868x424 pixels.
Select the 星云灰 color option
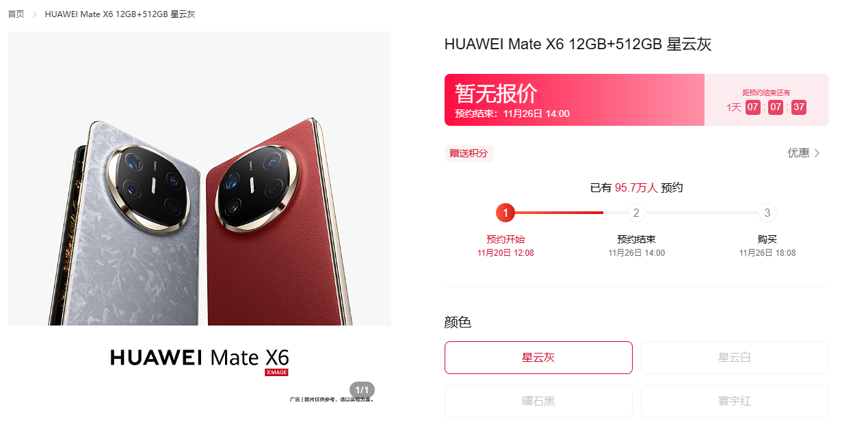click(x=538, y=358)
